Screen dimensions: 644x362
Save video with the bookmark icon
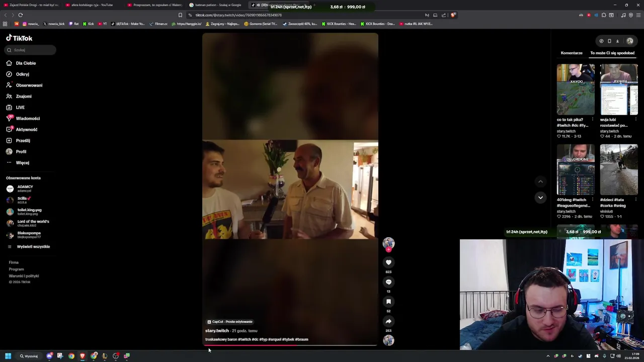click(388, 302)
